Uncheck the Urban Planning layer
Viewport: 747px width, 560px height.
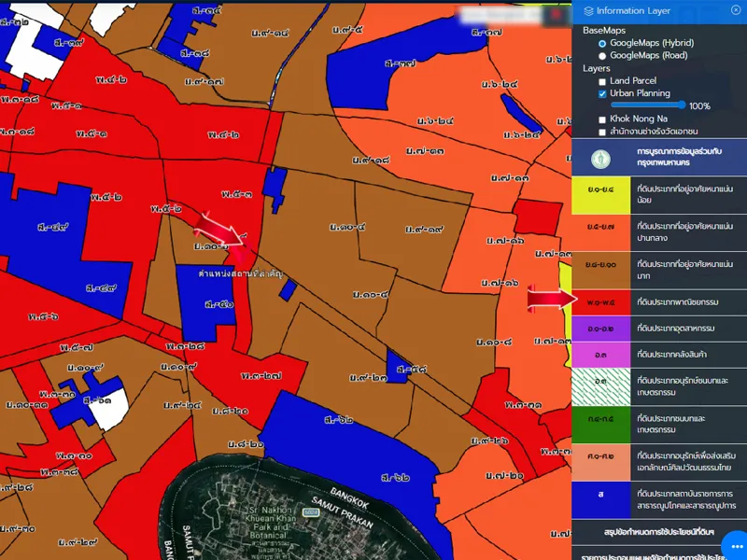[602, 93]
